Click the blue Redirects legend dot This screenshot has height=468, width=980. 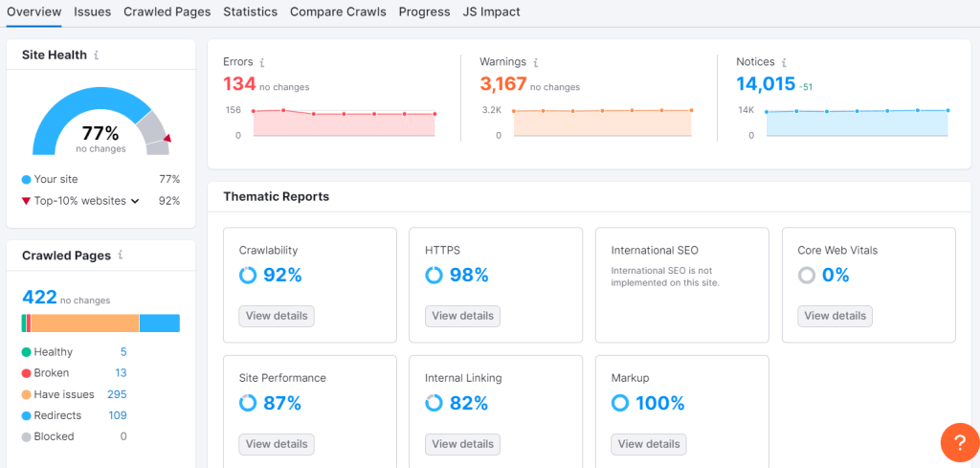click(x=26, y=416)
